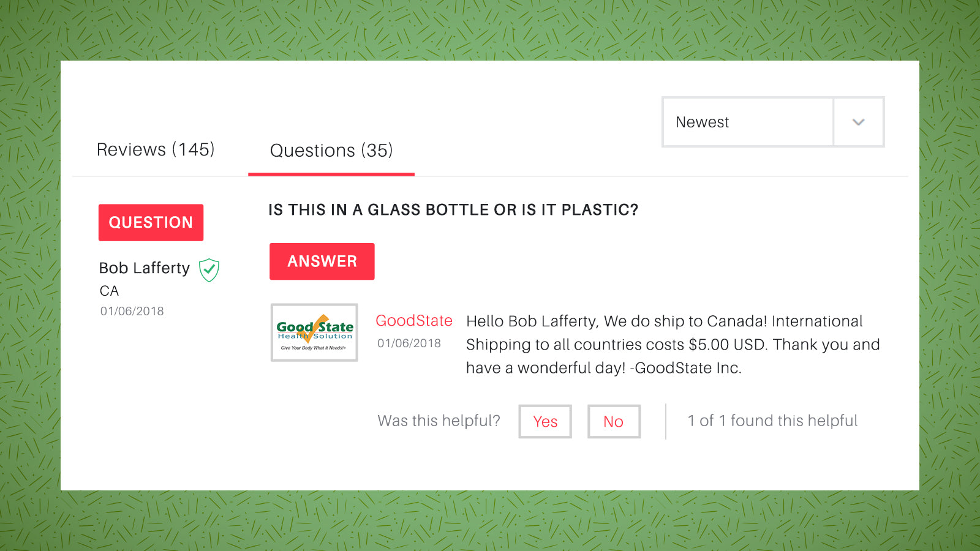The height and width of the screenshot is (551, 980).
Task: Click the red underline below the Questions tab
Action: point(331,175)
